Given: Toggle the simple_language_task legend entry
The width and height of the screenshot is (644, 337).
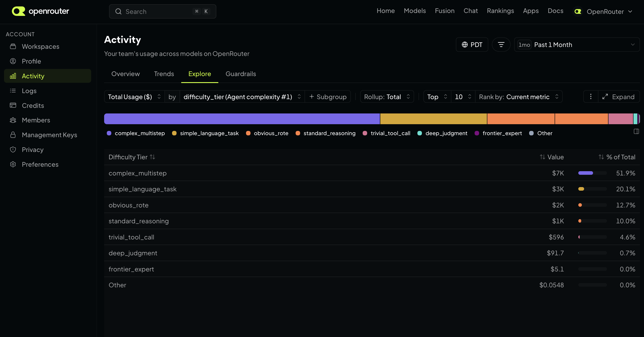Looking at the screenshot, I should point(205,133).
